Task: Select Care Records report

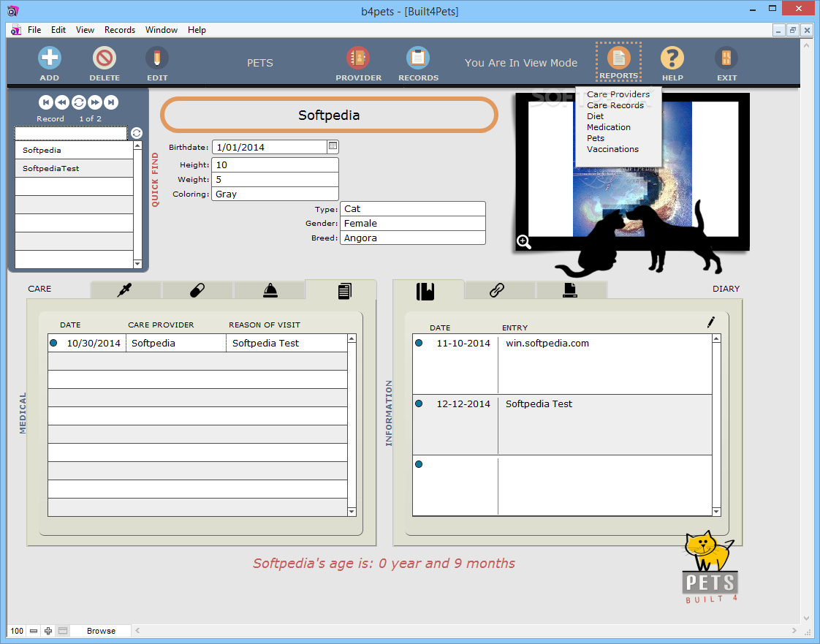Action: coord(615,105)
